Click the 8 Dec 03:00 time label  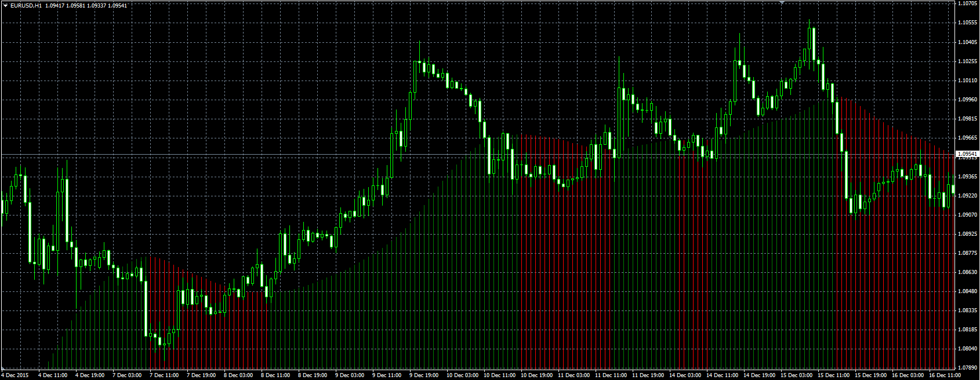[x=238, y=375]
